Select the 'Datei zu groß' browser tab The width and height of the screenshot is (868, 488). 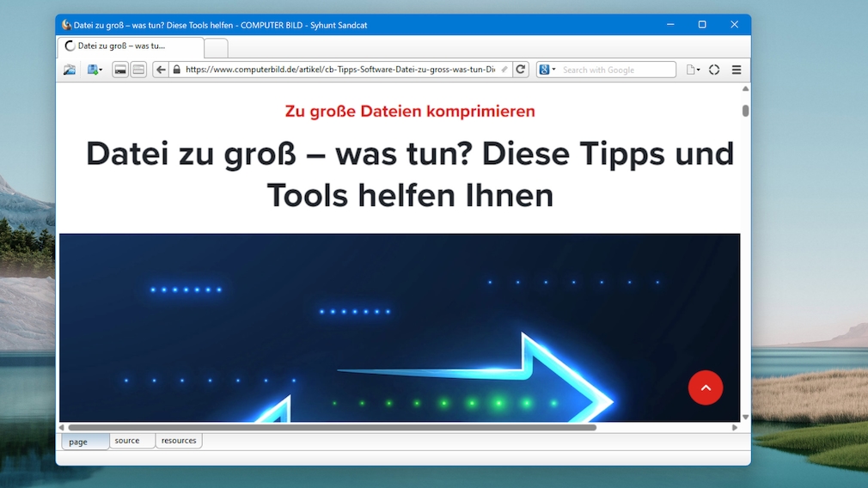[131, 46]
